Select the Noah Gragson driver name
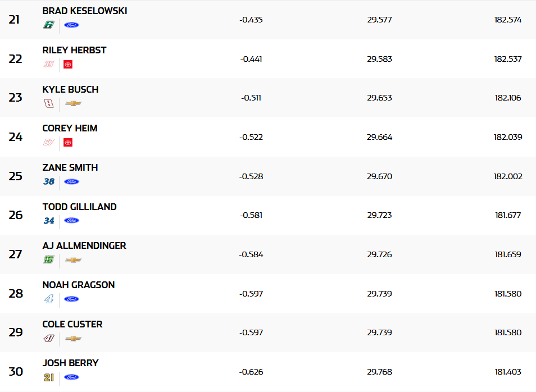 point(78,285)
